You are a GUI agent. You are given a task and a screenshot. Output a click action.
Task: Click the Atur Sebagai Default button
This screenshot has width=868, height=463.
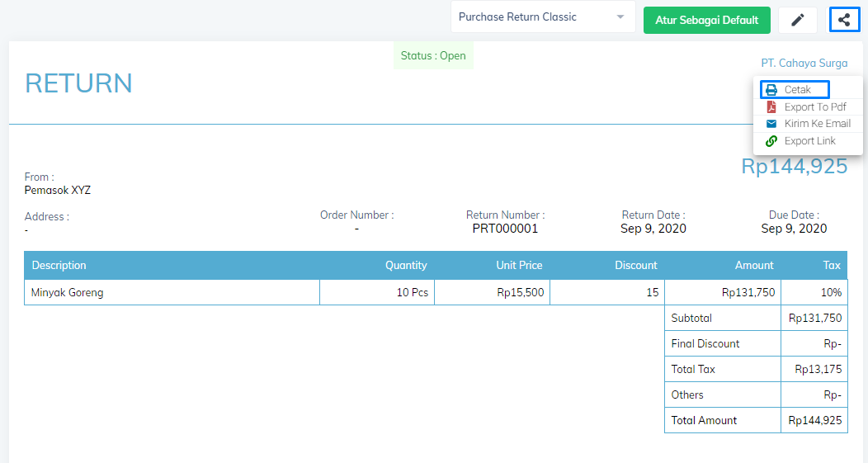(707, 20)
